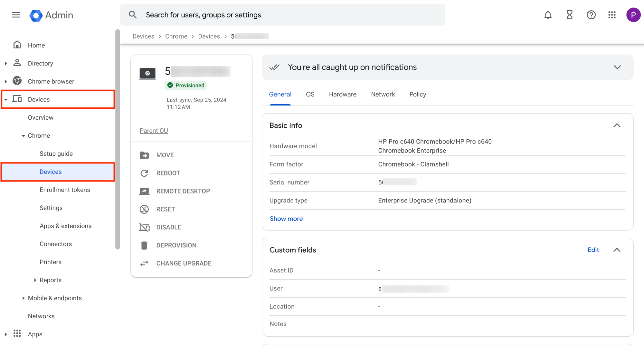The height and width of the screenshot is (346, 644).
Task: Collapse the Basic Info section
Action: 617,125
